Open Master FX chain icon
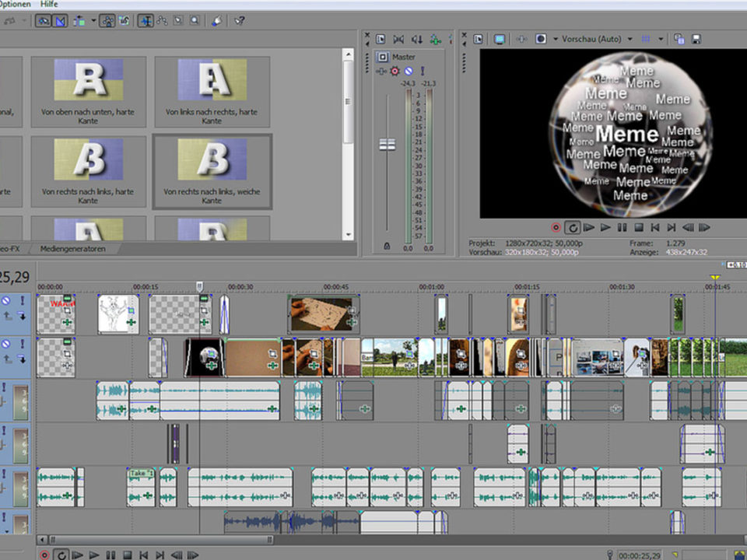 point(381,72)
